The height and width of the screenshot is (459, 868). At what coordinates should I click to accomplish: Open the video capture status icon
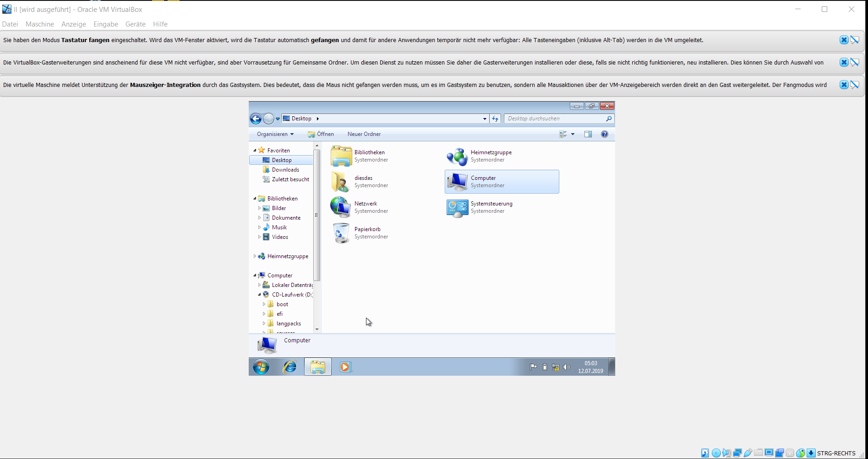point(780,453)
